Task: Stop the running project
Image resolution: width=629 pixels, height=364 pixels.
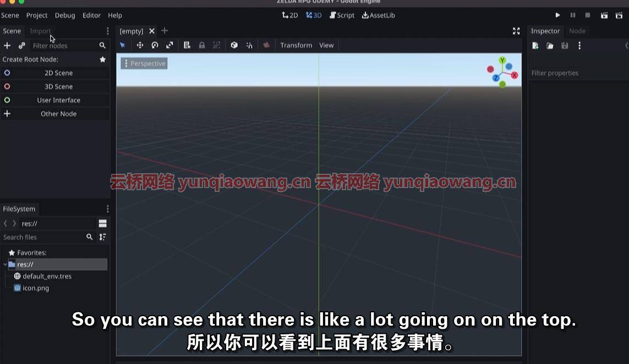Action: click(588, 15)
